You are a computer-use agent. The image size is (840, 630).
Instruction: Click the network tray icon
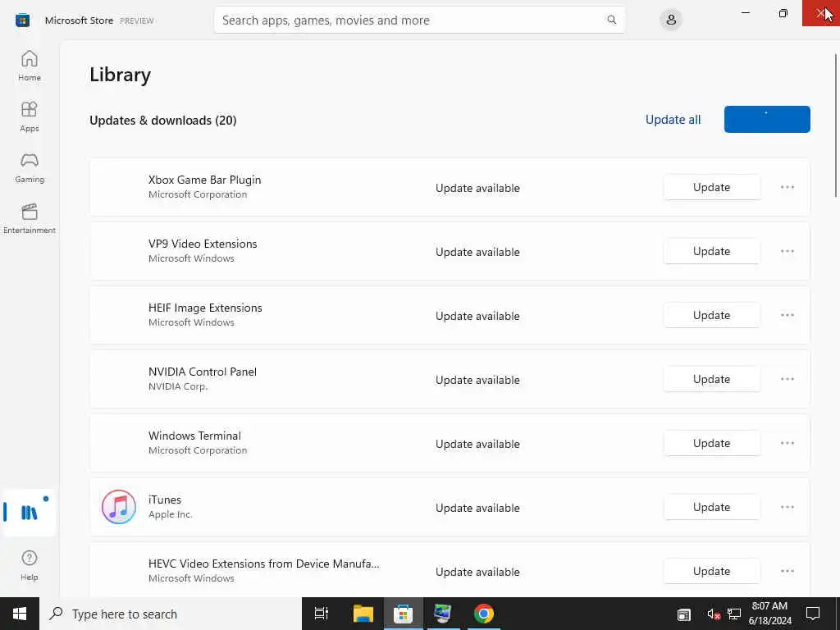(734, 614)
